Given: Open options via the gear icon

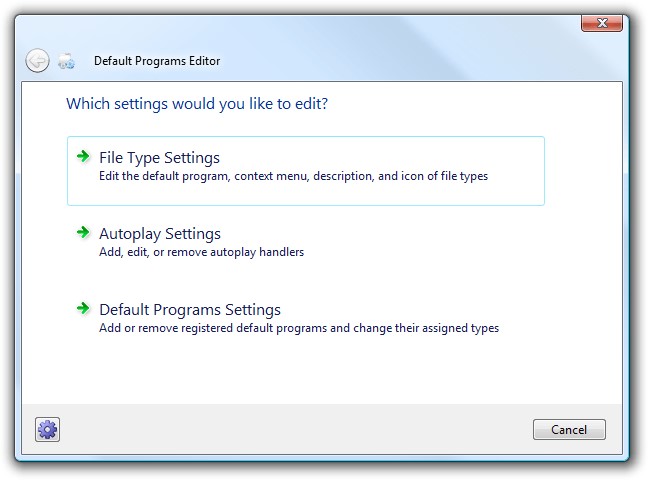Looking at the screenshot, I should tap(47, 430).
